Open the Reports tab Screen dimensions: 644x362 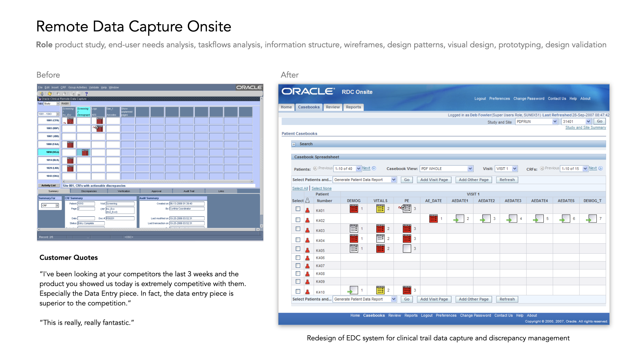353,107
